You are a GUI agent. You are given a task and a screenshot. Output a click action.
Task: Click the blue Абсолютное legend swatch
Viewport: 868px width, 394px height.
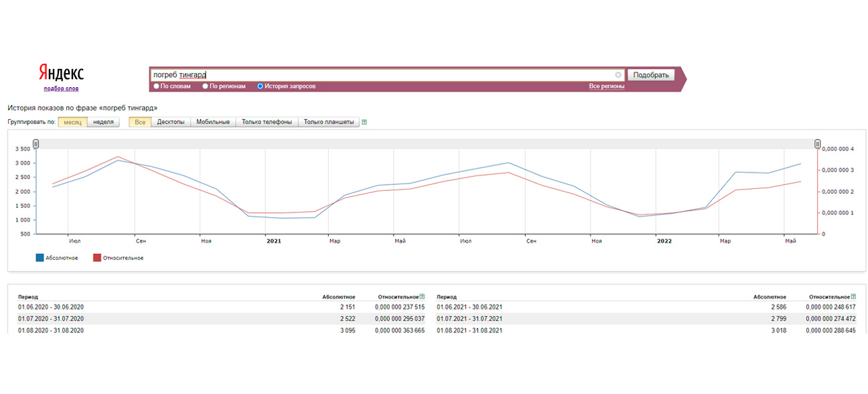coord(40,258)
